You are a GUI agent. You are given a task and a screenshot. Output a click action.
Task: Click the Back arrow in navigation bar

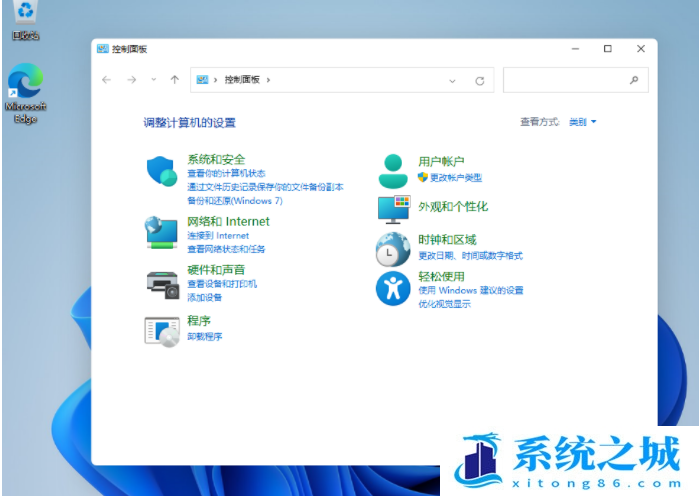pyautogui.click(x=106, y=80)
